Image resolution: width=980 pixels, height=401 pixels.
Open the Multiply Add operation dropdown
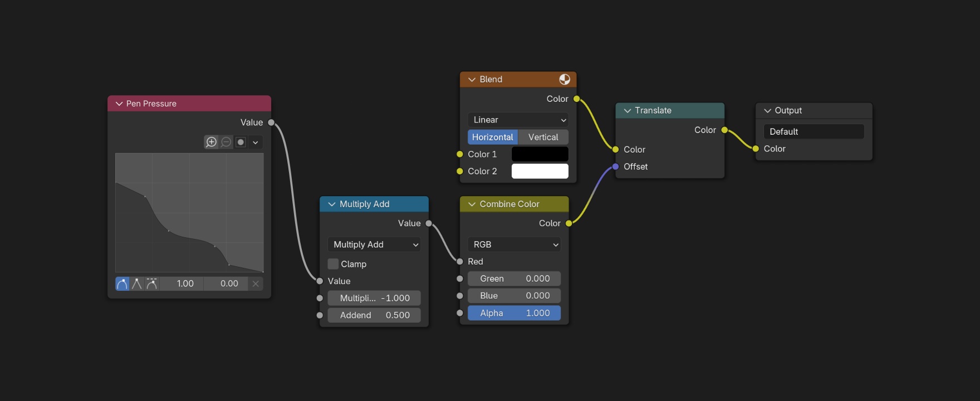click(x=374, y=244)
